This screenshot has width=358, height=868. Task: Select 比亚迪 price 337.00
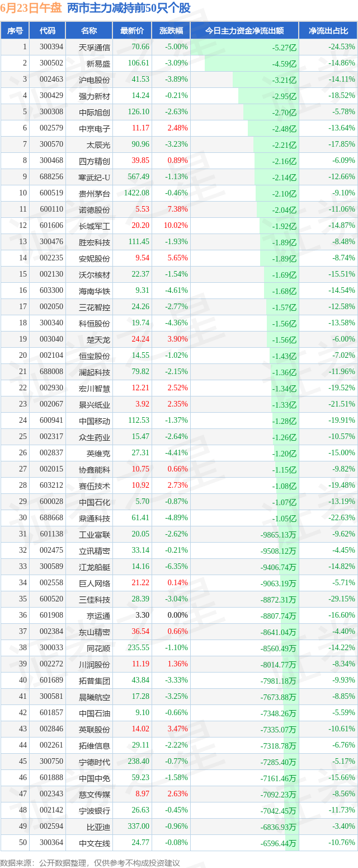(x=139, y=827)
